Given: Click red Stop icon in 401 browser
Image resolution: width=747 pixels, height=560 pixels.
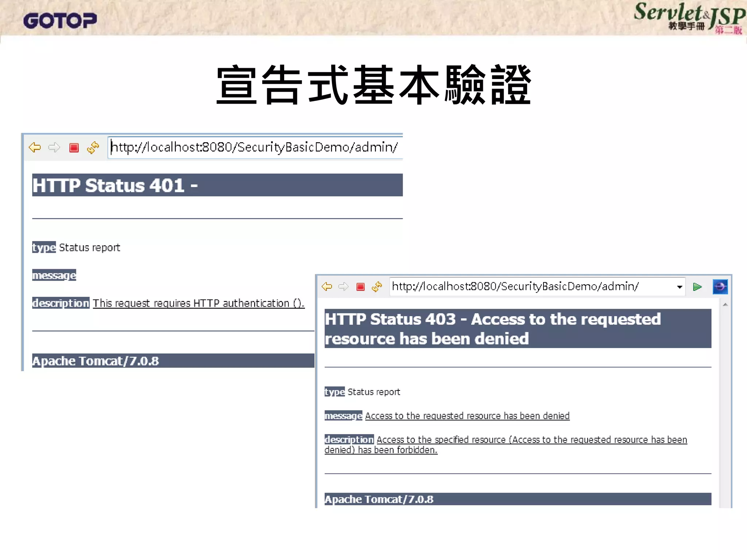Looking at the screenshot, I should 74,148.
